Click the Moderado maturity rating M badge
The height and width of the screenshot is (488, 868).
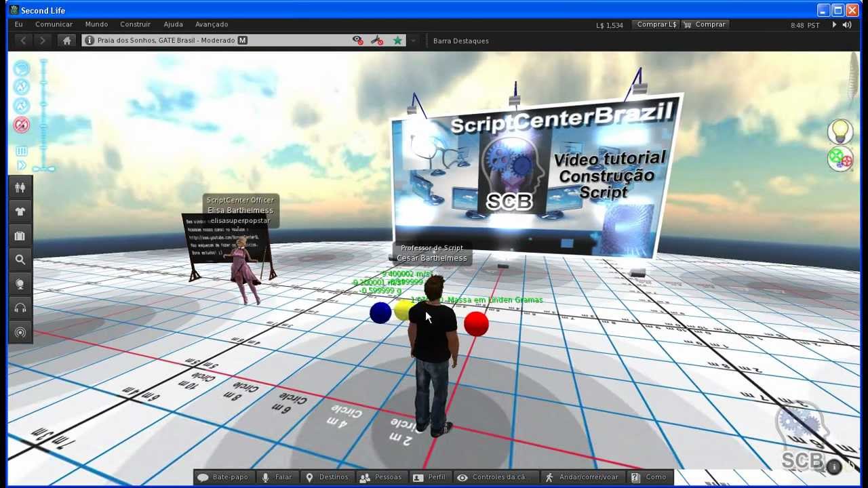(243, 41)
